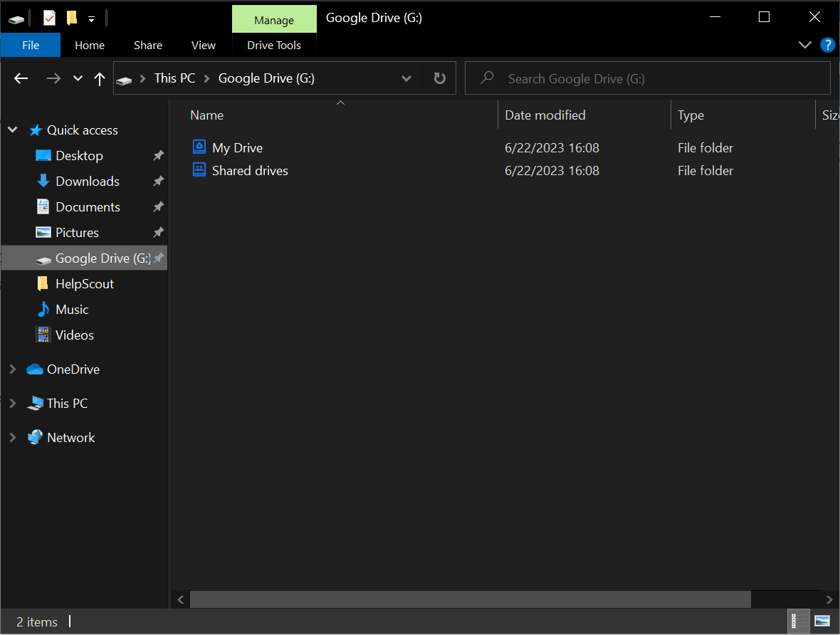Click New Folder icon in title bar
Screen dimensions: 840x635
coord(71,18)
